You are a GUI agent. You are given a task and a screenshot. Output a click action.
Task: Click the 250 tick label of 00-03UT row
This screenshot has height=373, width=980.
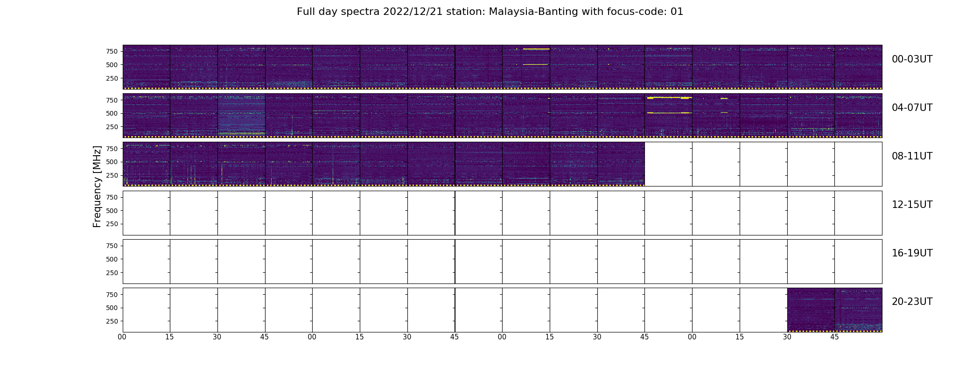click(x=112, y=78)
